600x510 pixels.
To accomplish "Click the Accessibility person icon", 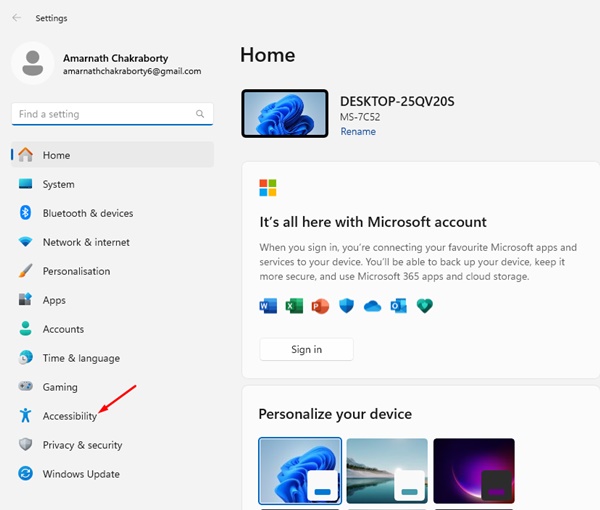I will [x=25, y=416].
